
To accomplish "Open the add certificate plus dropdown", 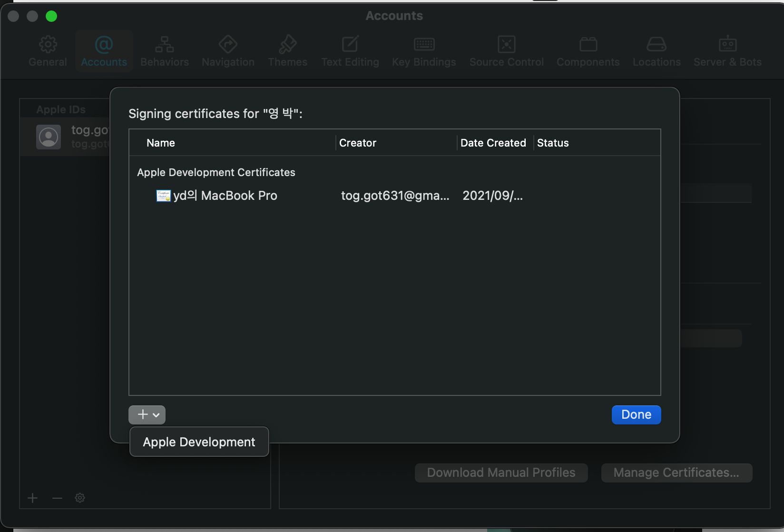I will [x=147, y=415].
